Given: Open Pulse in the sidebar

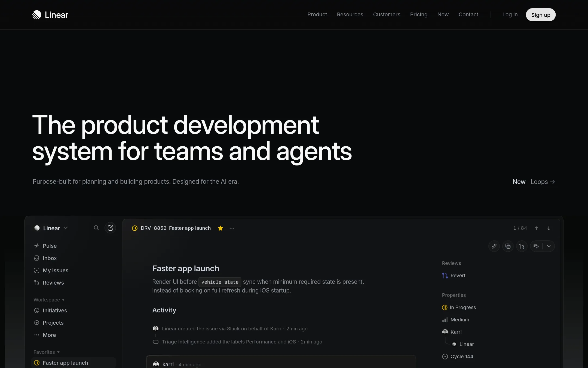Looking at the screenshot, I should coord(73,246).
